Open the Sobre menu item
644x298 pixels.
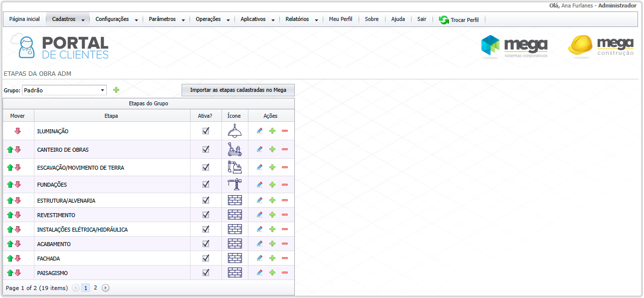click(372, 19)
